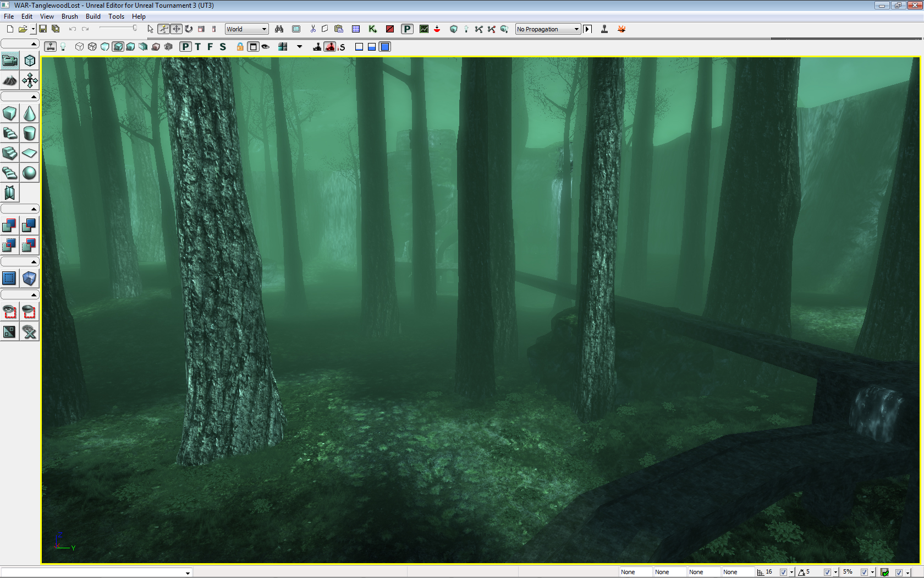Click the 3D forest perspective viewport
This screenshot has height=578, width=924.
click(x=481, y=310)
